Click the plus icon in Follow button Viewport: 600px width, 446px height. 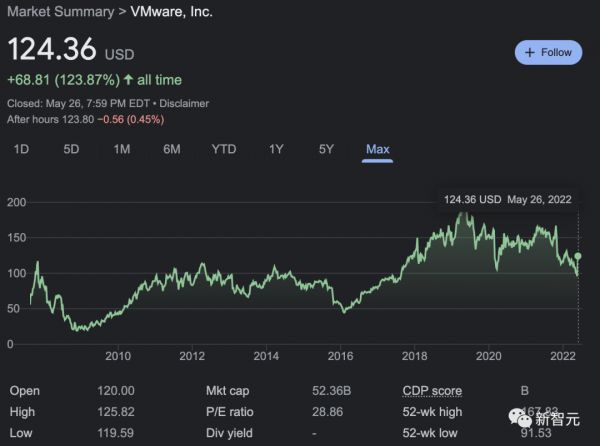530,52
